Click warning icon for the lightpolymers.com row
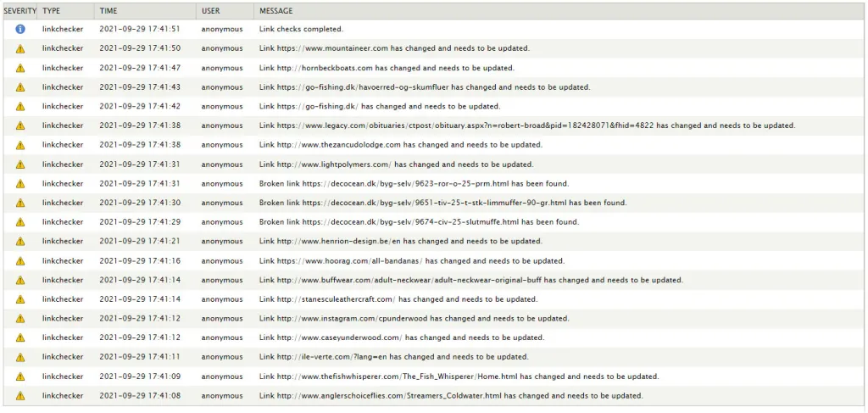Image resolution: width=868 pixels, height=413 pixels. point(20,165)
